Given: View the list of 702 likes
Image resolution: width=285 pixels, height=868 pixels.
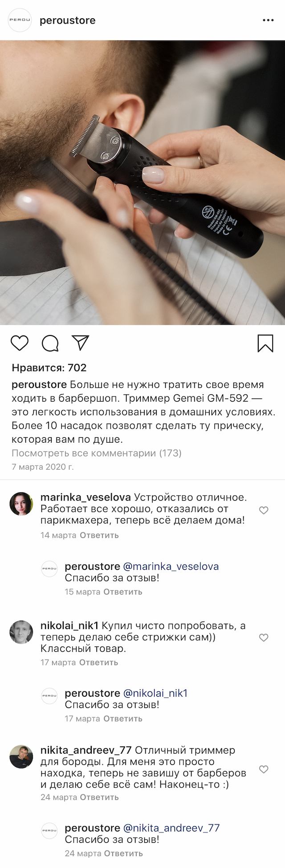Looking at the screenshot, I should click(x=49, y=368).
